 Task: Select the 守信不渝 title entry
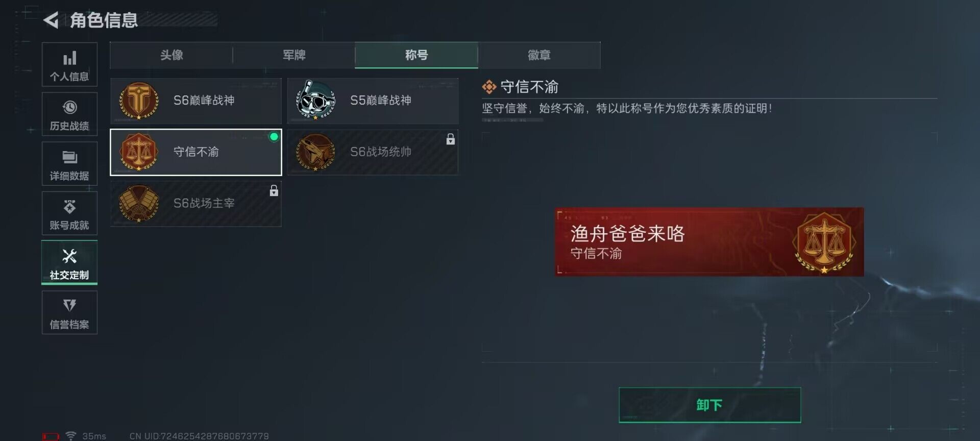tap(196, 152)
